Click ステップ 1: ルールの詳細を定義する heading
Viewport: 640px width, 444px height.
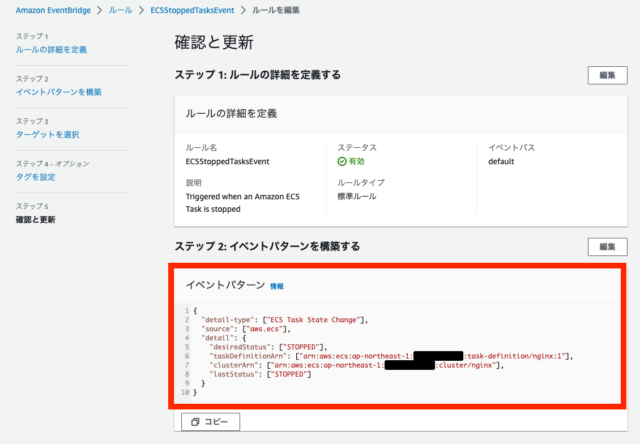point(258,75)
